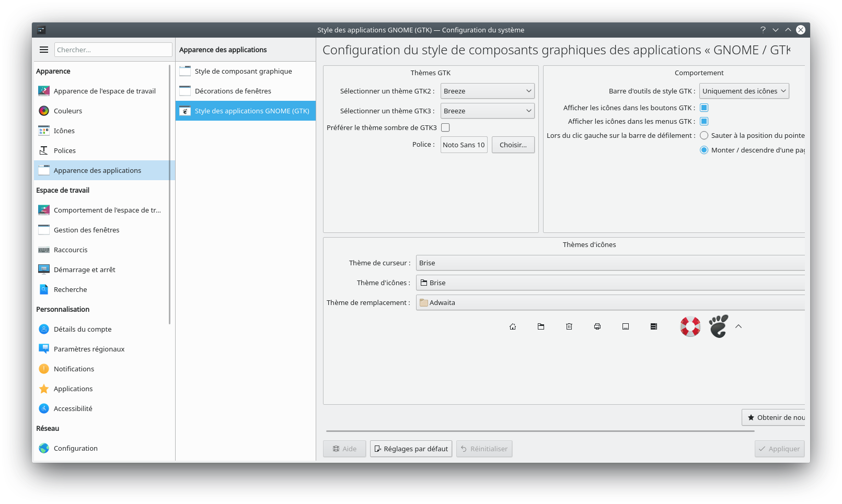Open the GTK3 theme dropdown
Screen dimensions: 842x504
(x=487, y=111)
